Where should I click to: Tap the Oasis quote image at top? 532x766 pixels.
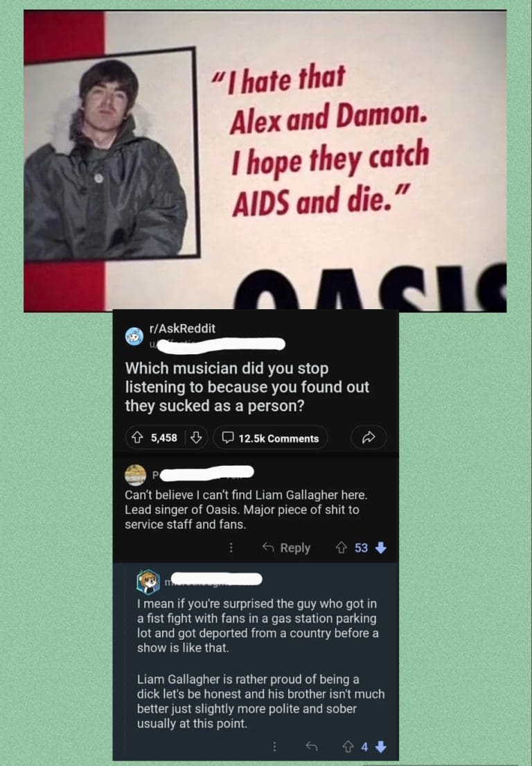[x=265, y=161]
